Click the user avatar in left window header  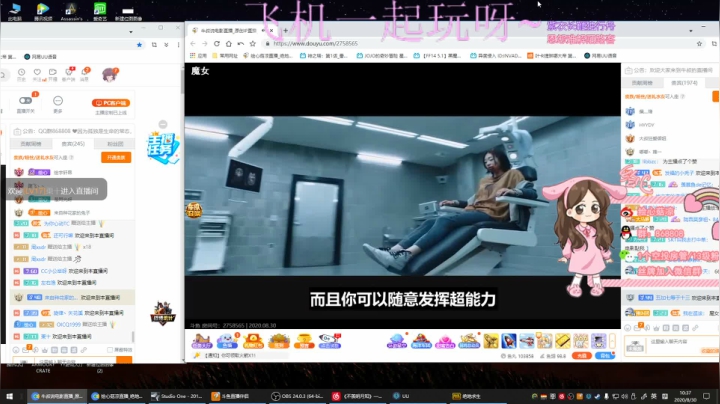(x=110, y=74)
